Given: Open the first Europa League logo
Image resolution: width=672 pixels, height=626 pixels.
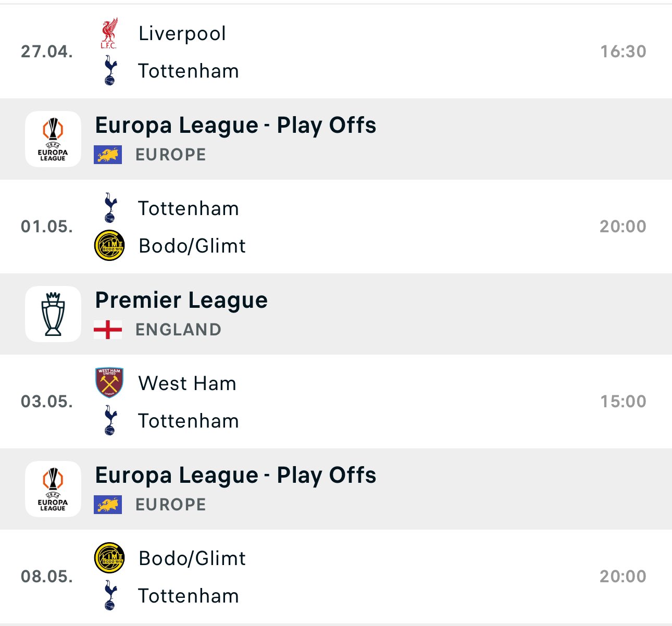Looking at the screenshot, I should tap(53, 139).
